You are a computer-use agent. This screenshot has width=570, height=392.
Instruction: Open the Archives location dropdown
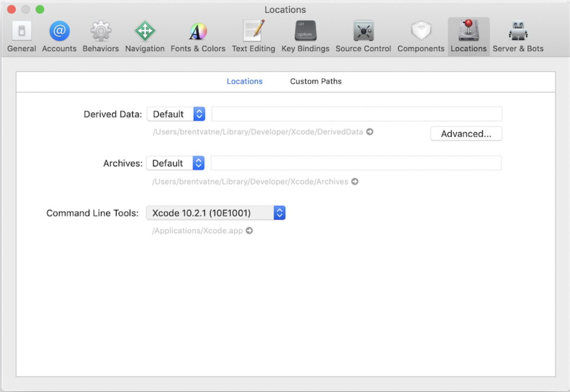pyautogui.click(x=175, y=163)
